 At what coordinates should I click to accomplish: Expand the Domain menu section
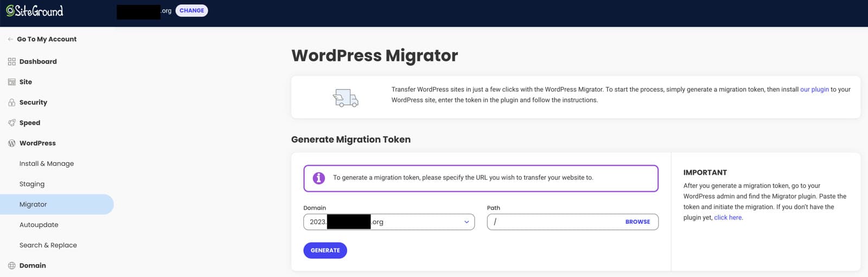(x=33, y=266)
